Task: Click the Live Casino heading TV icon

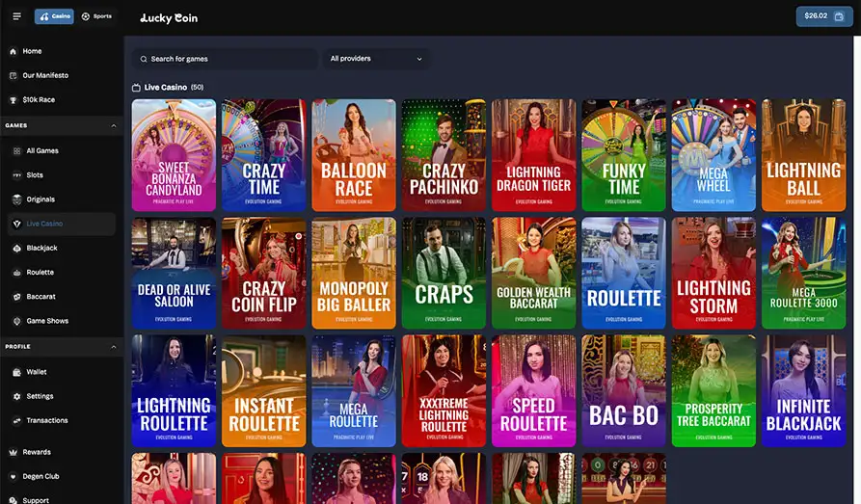Action: click(x=136, y=88)
